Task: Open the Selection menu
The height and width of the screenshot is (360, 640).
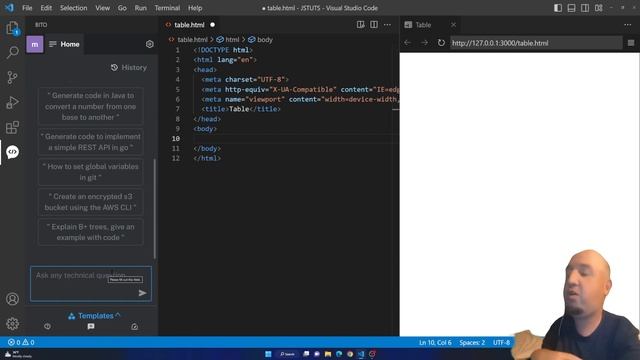Action: coord(73,8)
